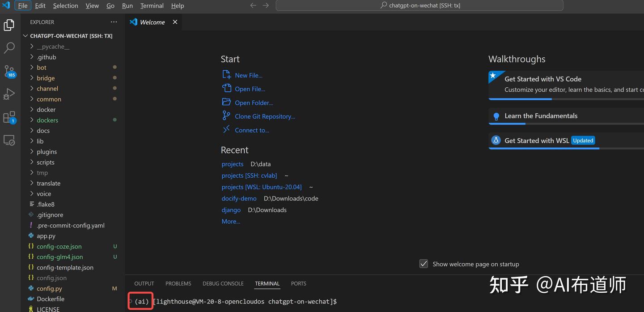Expand the translate folder
This screenshot has height=312, width=644.
coord(32,183)
